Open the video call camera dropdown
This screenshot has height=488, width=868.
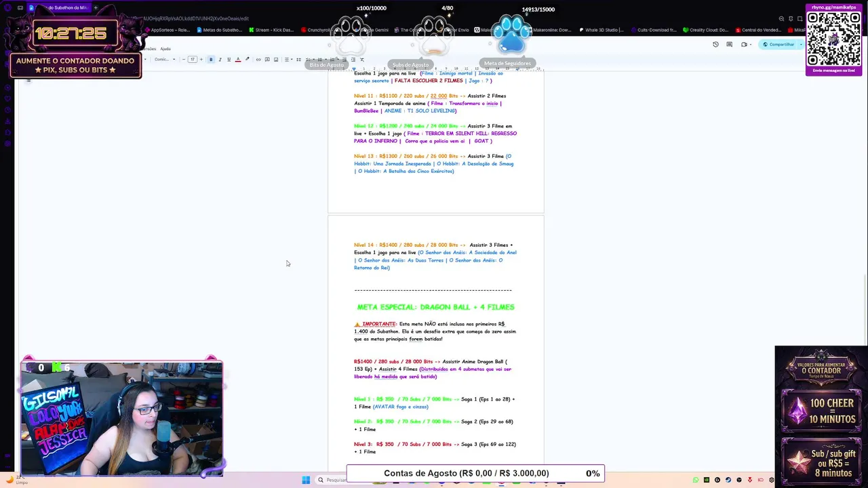[745, 45]
